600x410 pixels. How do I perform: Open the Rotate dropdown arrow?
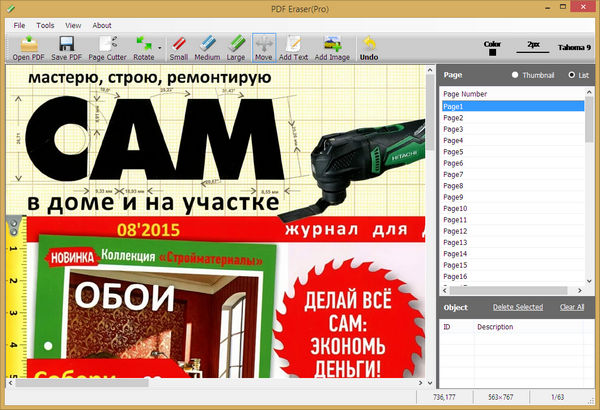click(160, 47)
